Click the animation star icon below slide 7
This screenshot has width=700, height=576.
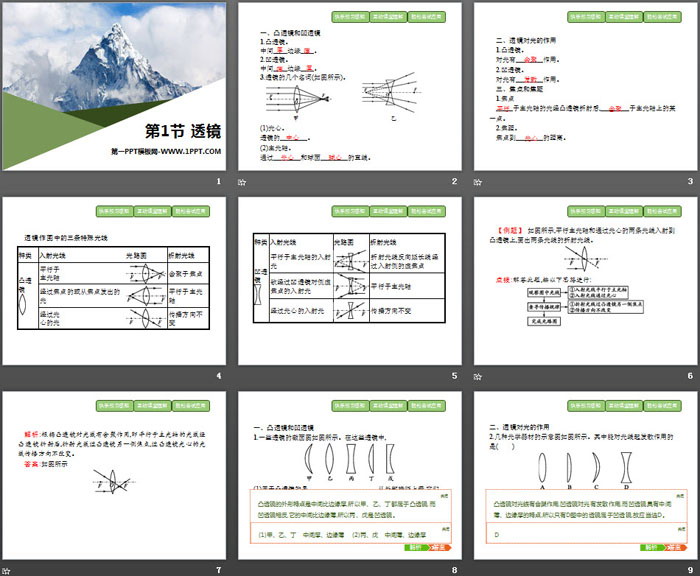(6, 571)
